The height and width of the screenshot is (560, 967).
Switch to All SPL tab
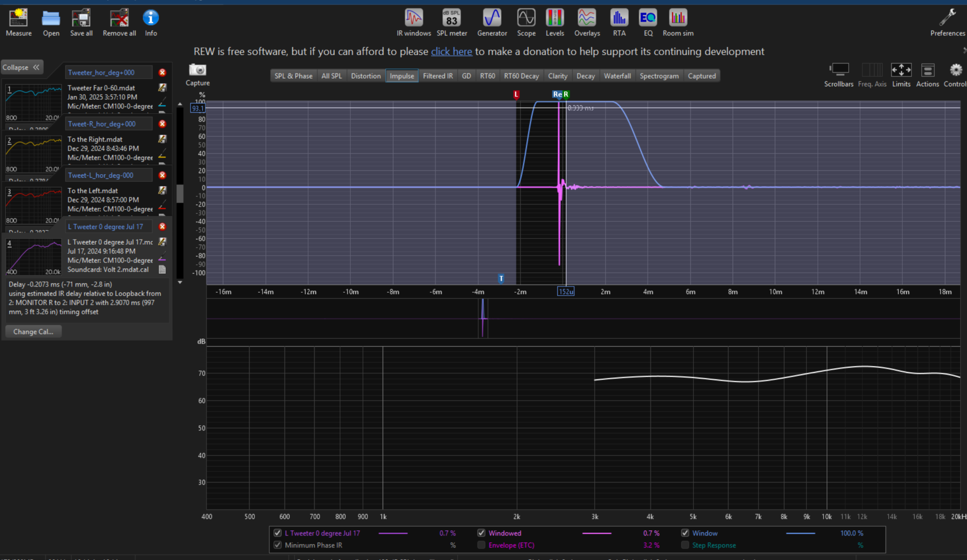click(x=331, y=76)
